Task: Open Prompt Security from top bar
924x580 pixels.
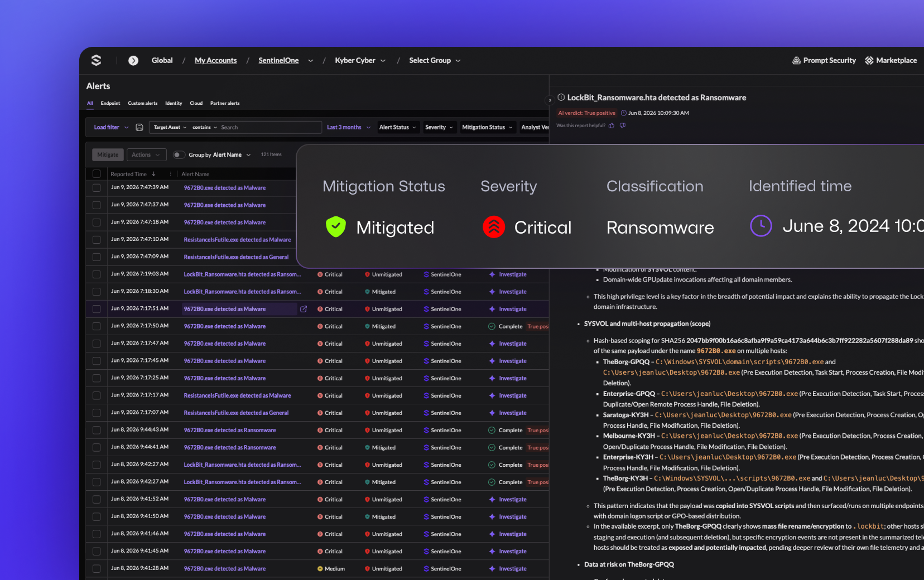Action: [824, 60]
